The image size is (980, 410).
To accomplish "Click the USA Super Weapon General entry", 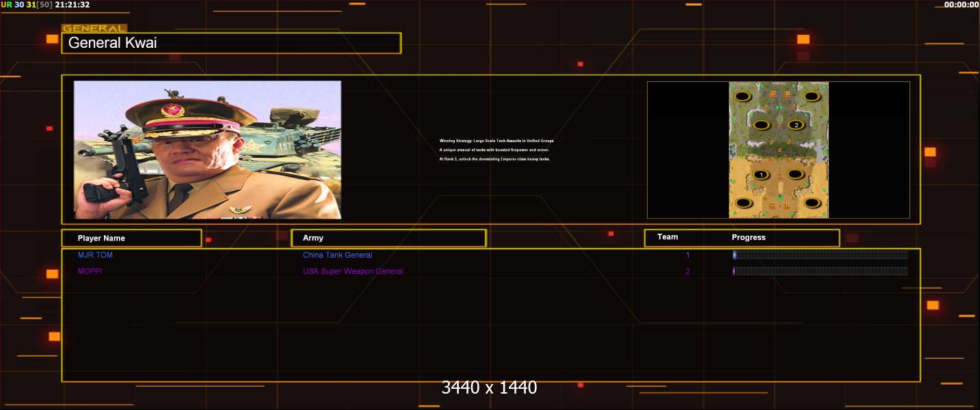I will (353, 271).
